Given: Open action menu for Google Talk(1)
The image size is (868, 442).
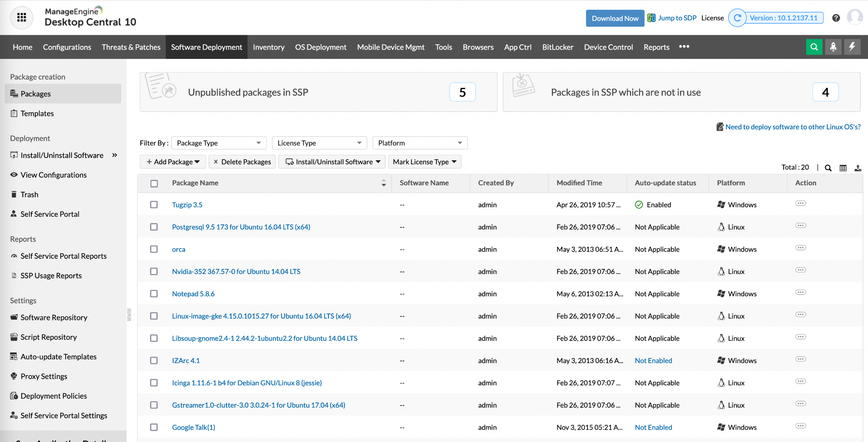Looking at the screenshot, I should [801, 426].
